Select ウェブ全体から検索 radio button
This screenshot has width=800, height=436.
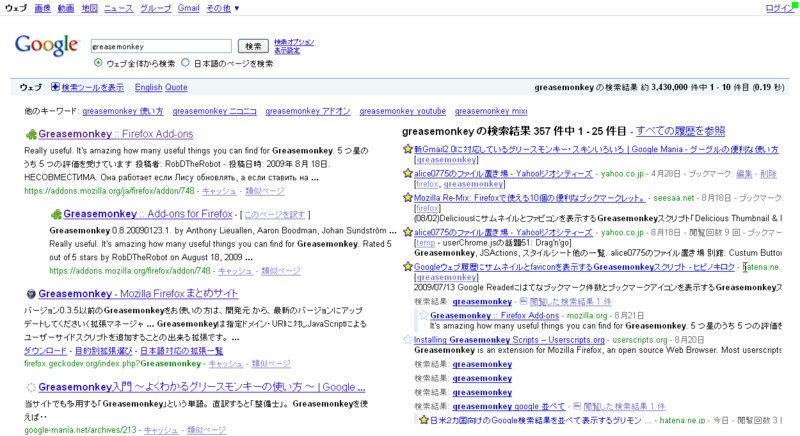98,63
